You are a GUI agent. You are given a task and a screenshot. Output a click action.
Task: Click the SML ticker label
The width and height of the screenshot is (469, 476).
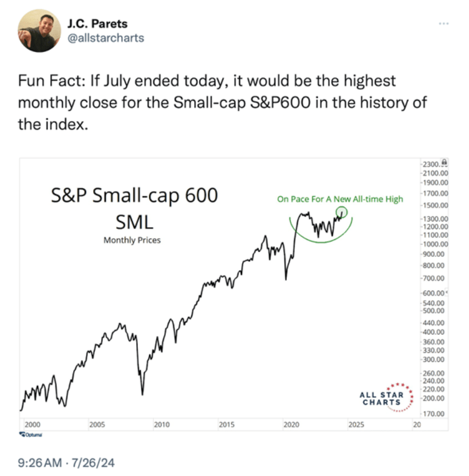pyautogui.click(x=133, y=219)
